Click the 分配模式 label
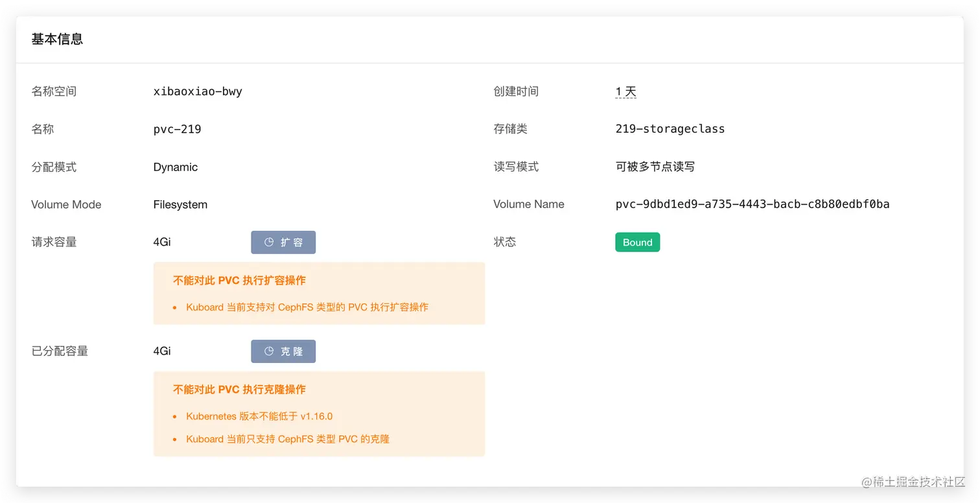The width and height of the screenshot is (980, 503). coord(54,167)
